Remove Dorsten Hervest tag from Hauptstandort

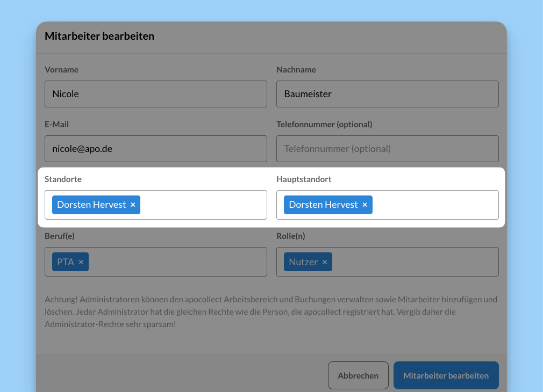[x=365, y=205]
